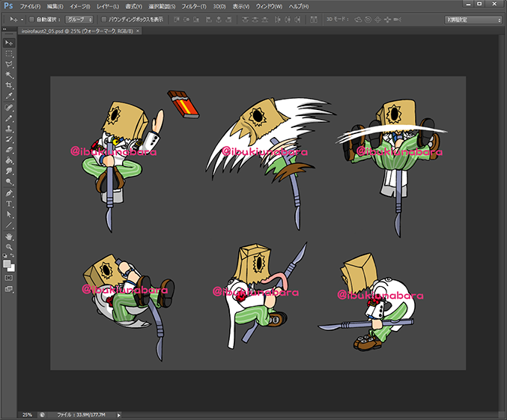Open the 初期設定 workspace dropdown
Image resolution: width=507 pixels, height=420 pixels.
[x=473, y=19]
